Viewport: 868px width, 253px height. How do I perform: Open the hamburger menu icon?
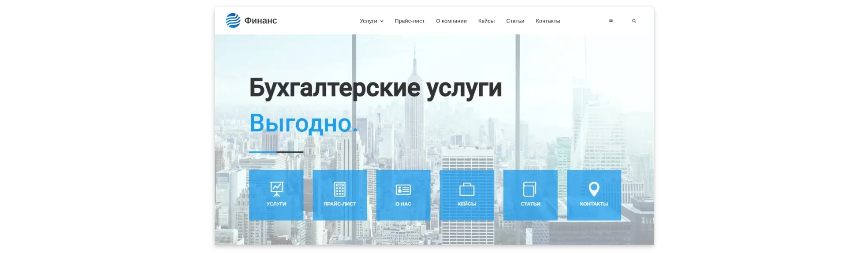point(611,21)
